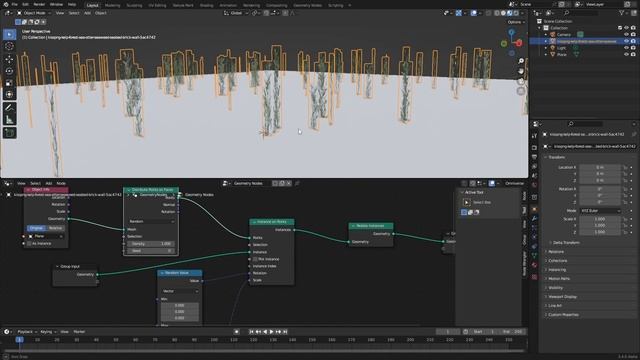640x360 pixels.
Task: Open the File menu
Action: click(x=15, y=4)
